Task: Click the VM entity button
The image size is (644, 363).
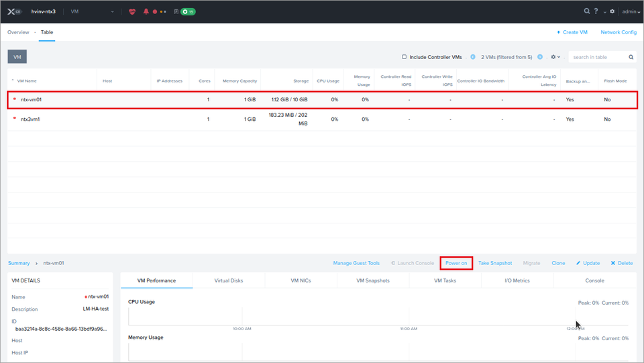Action: click(x=17, y=56)
